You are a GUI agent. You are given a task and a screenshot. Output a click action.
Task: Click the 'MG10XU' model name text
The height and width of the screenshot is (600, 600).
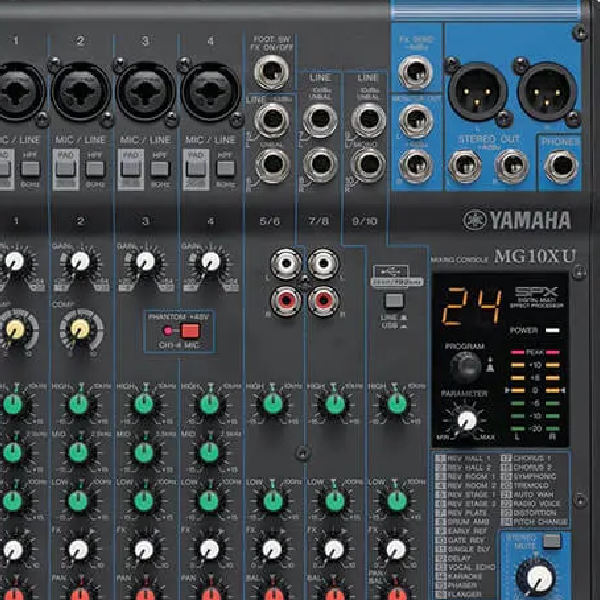pos(535,256)
